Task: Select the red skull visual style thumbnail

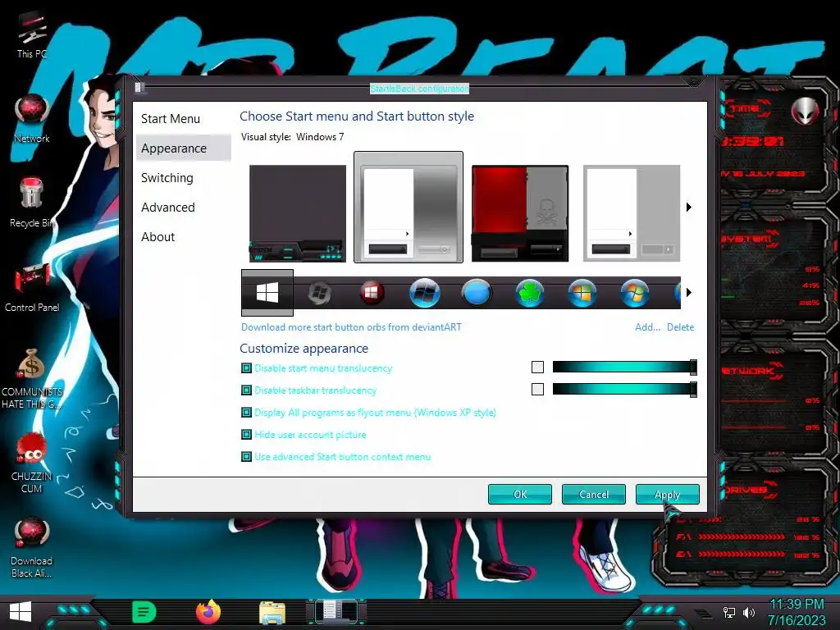Action: point(519,213)
